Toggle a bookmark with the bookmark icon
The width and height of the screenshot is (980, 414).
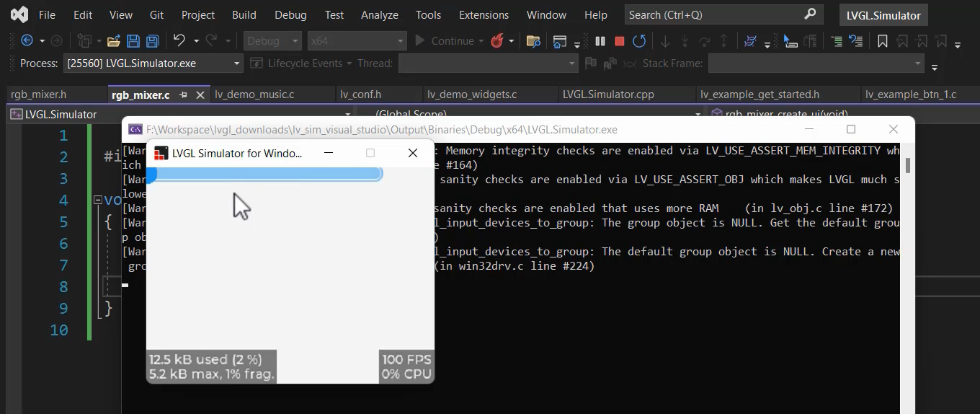883,41
